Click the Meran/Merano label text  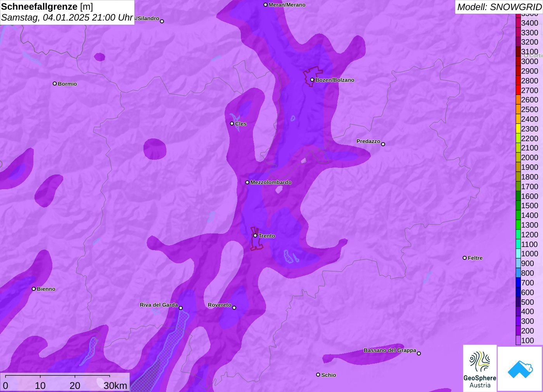(x=287, y=5)
